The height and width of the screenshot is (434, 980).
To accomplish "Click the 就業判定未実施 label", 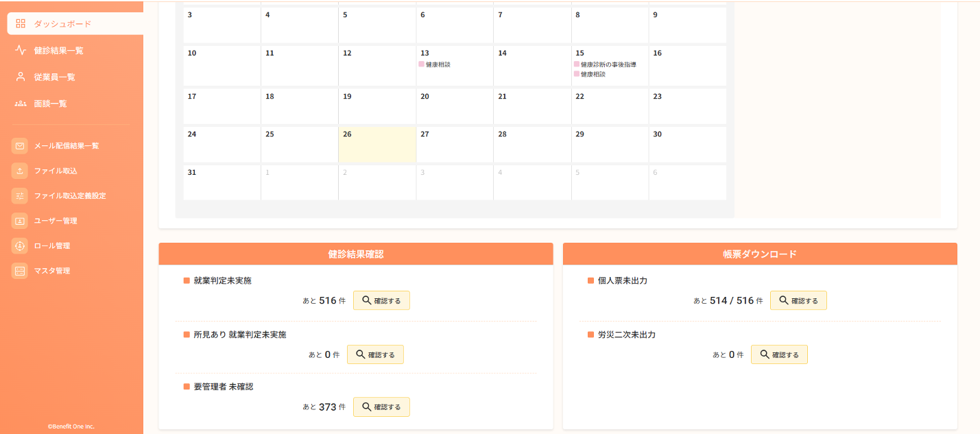I will (222, 280).
